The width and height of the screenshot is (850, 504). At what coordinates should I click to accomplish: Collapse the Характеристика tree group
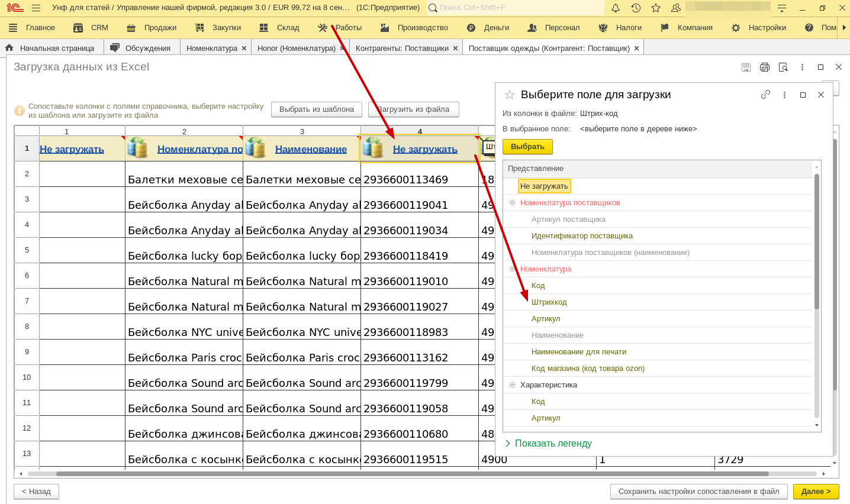[512, 385]
